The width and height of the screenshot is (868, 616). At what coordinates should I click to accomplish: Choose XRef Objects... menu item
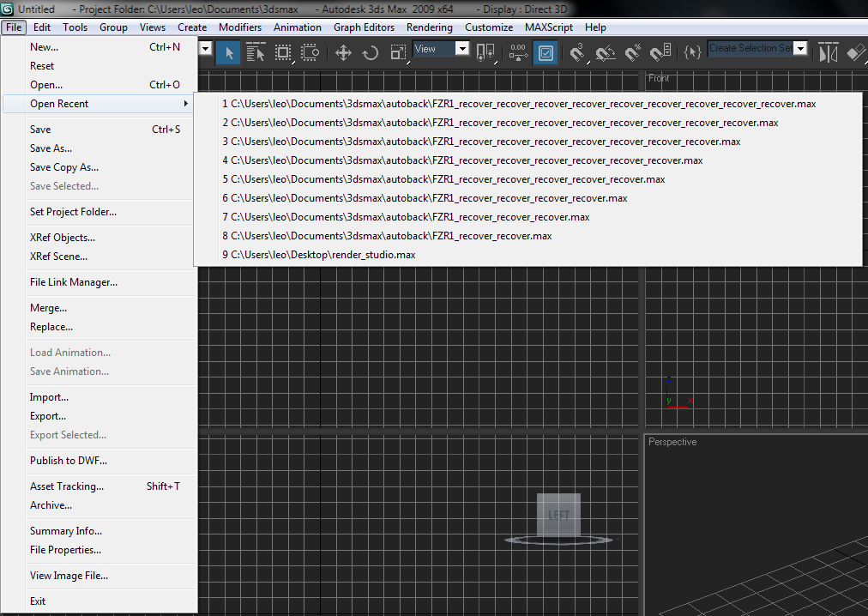pyautogui.click(x=99, y=237)
